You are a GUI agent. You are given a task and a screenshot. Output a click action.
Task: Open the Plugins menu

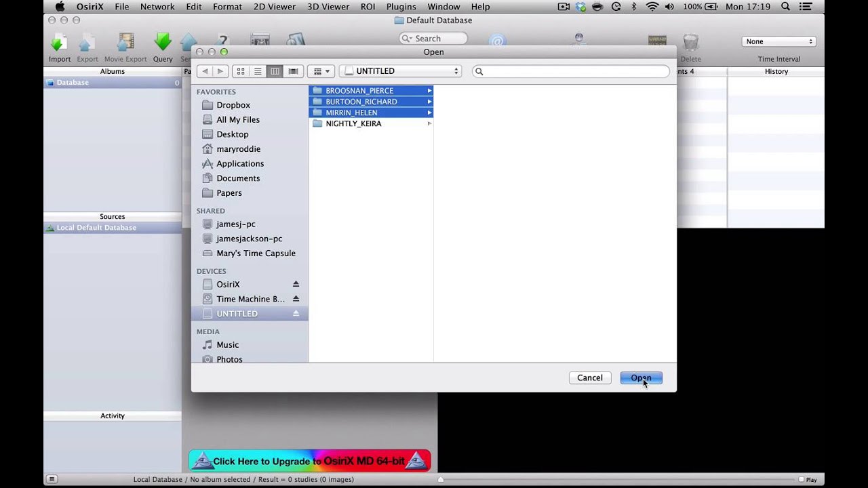(401, 7)
